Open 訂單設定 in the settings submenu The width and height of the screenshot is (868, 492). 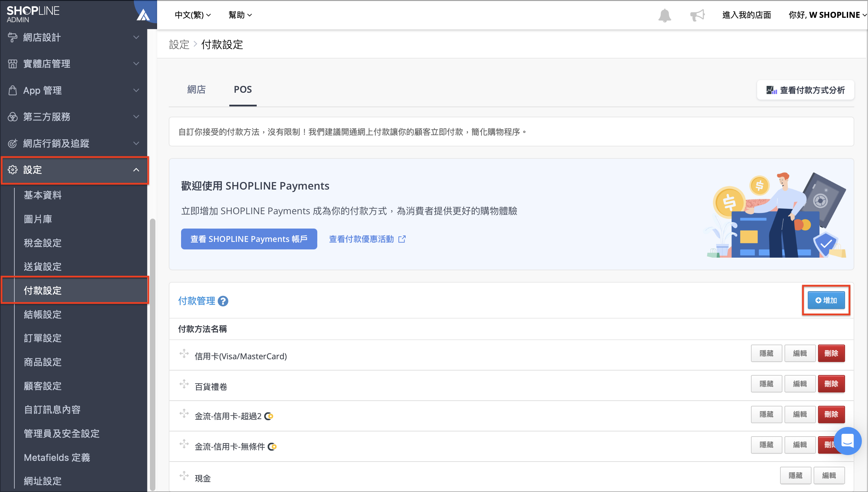[42, 338]
